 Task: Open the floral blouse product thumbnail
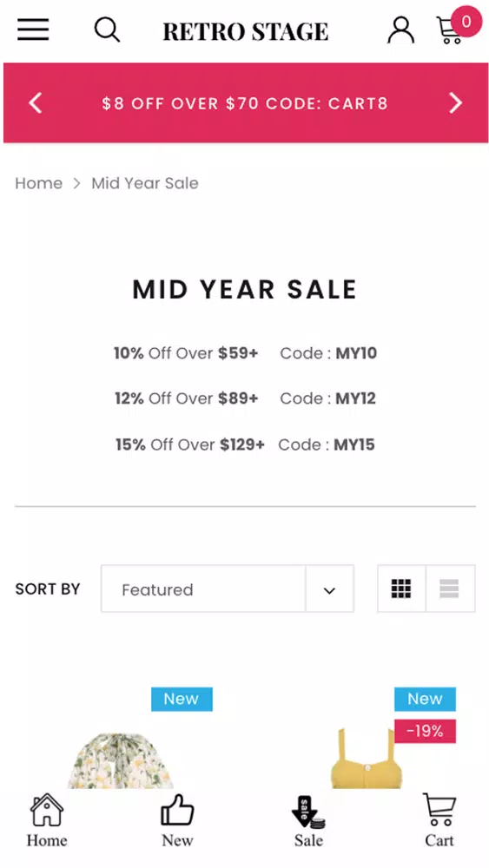[120, 760]
